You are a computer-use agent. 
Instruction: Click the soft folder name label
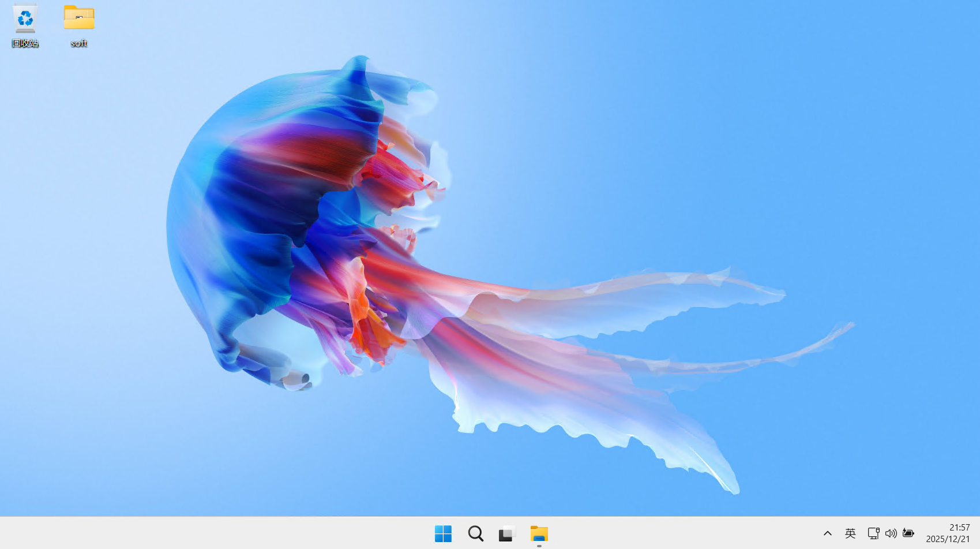79,43
